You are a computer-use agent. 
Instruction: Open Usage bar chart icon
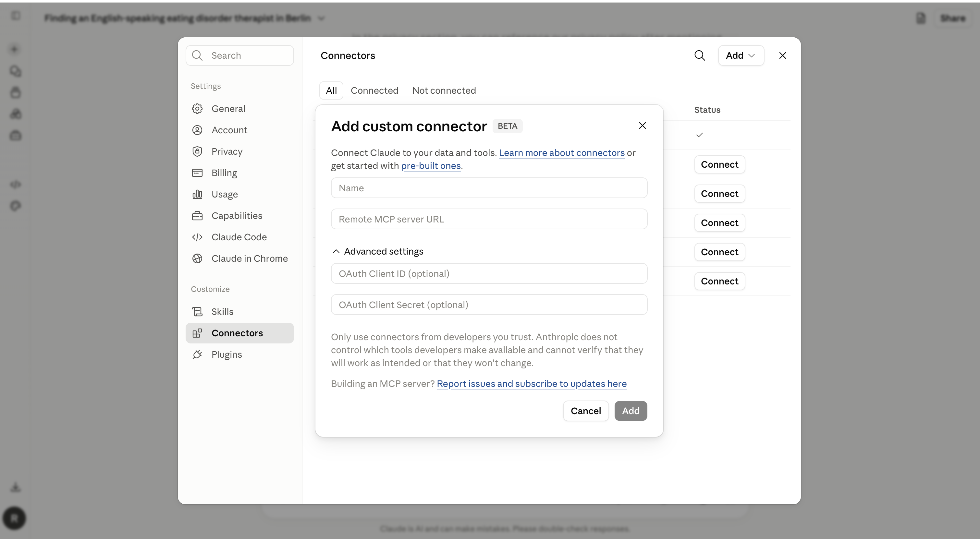[x=197, y=194]
